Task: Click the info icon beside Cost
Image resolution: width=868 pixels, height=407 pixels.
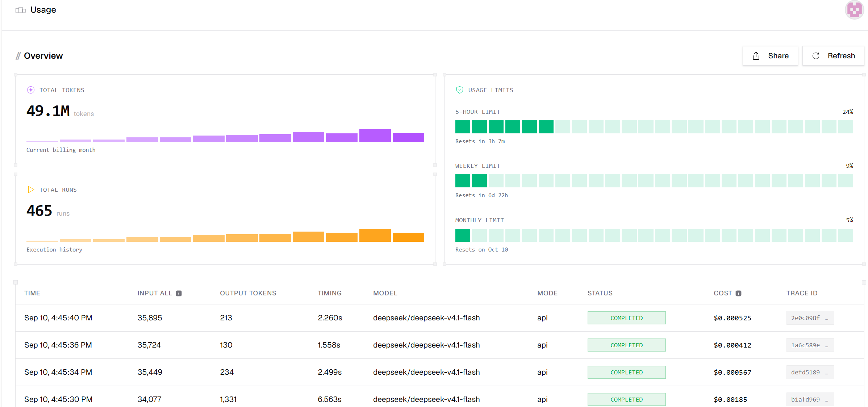Action: click(738, 293)
